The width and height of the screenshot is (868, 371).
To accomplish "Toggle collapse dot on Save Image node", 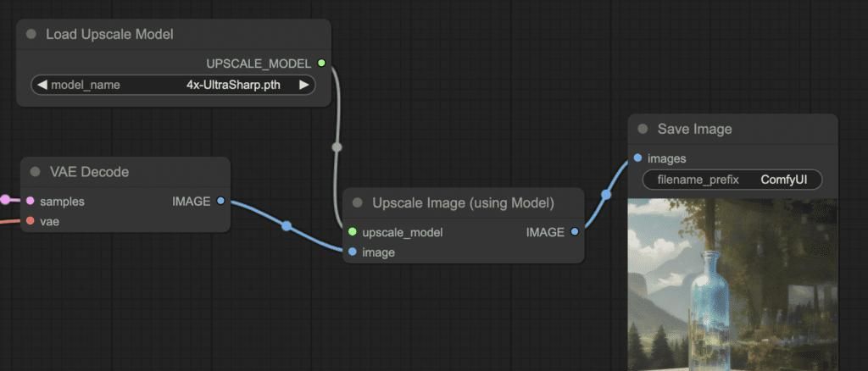I will tap(643, 130).
